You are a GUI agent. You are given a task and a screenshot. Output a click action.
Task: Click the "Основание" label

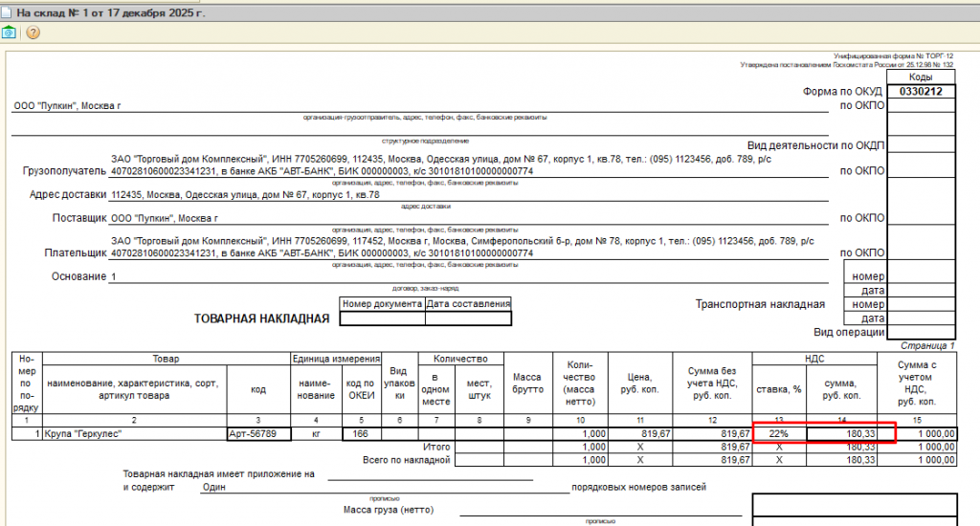pyautogui.click(x=78, y=276)
